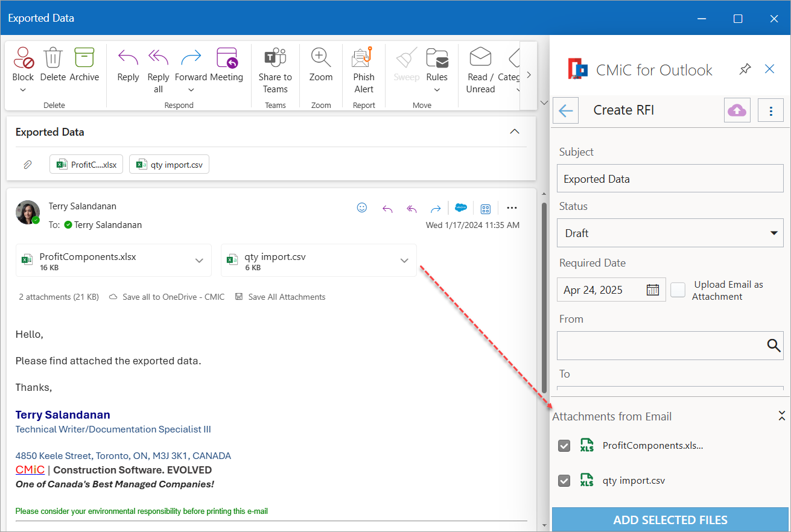Screen dimensions: 791x532
Task: Open more actions ellipsis in message header
Action: [x=512, y=208]
